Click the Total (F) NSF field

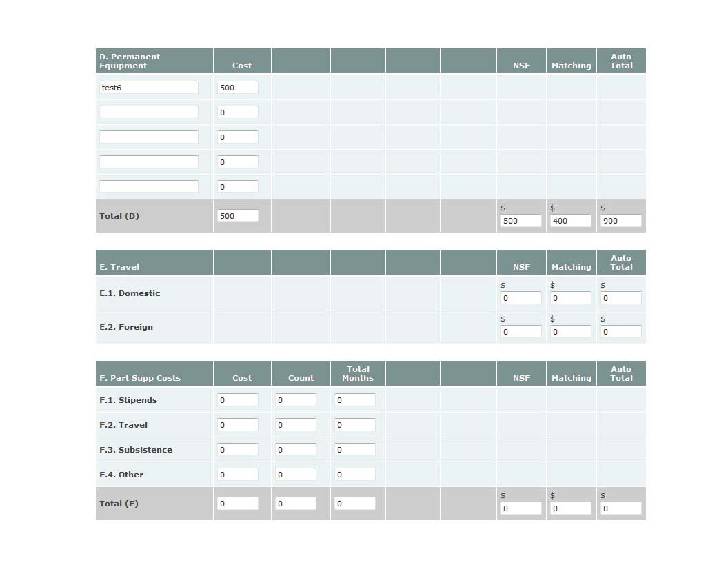pos(521,508)
